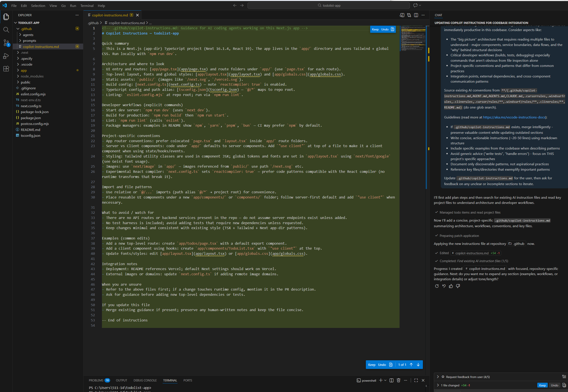This screenshot has height=392, width=568.
Task: Open the Search view in activity bar
Action: (x=6, y=30)
